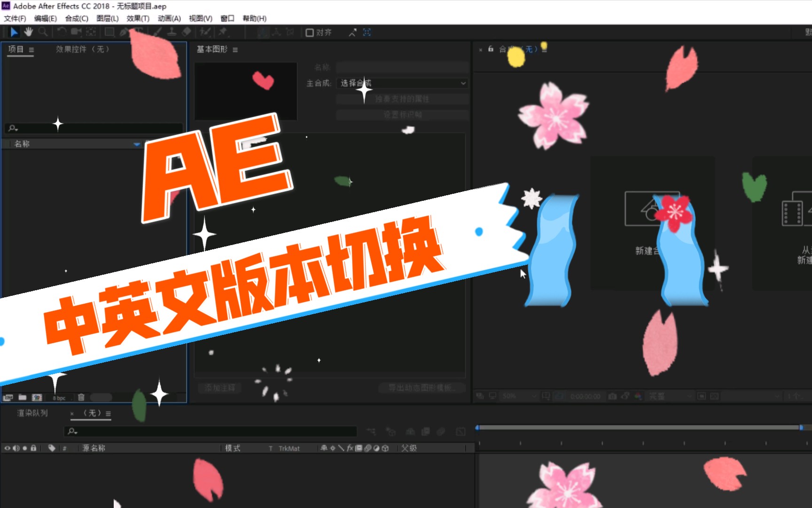The image size is (812, 508).
Task: Toggle the layer lock column icon
Action: 33,448
